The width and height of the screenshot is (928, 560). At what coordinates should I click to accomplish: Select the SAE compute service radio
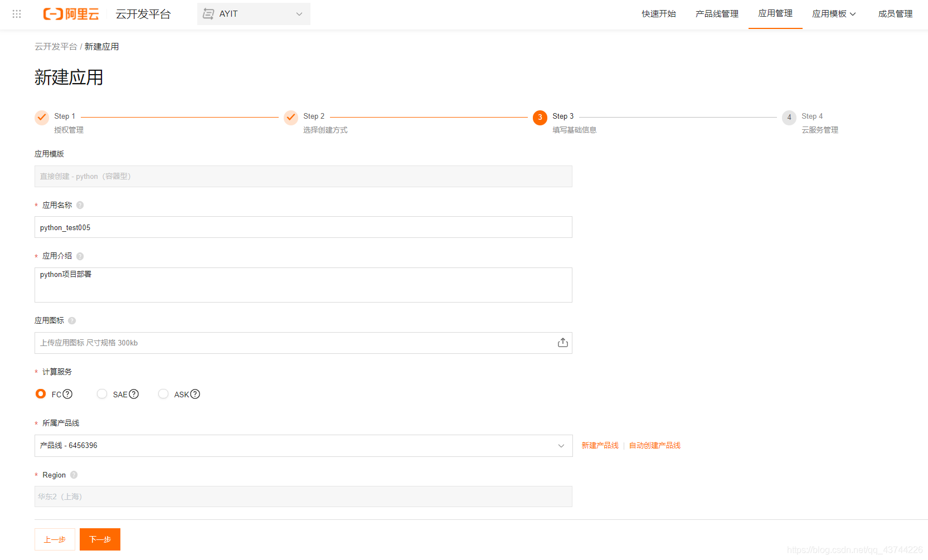tap(102, 394)
